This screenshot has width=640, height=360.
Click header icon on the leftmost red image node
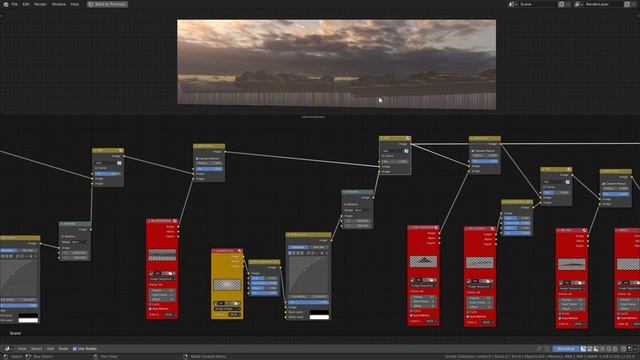pos(175,221)
